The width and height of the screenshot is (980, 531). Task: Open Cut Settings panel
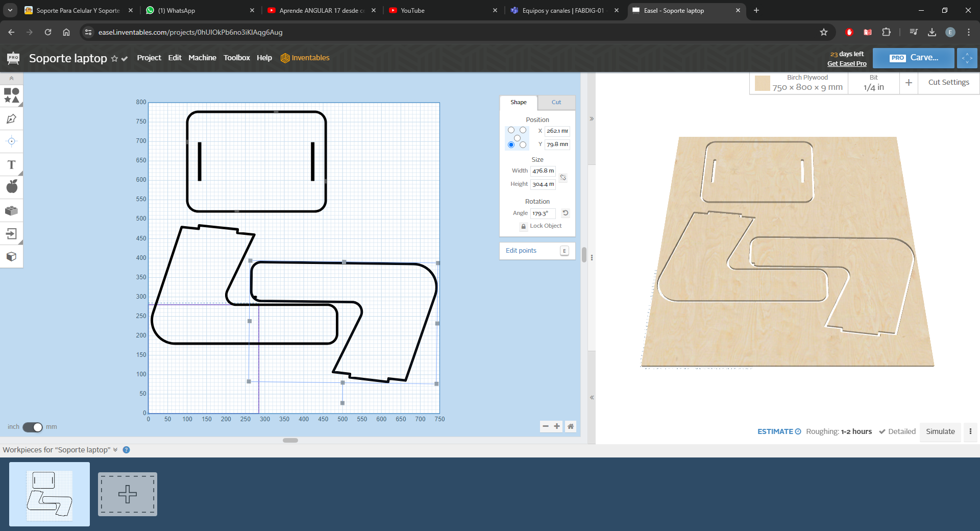click(948, 82)
